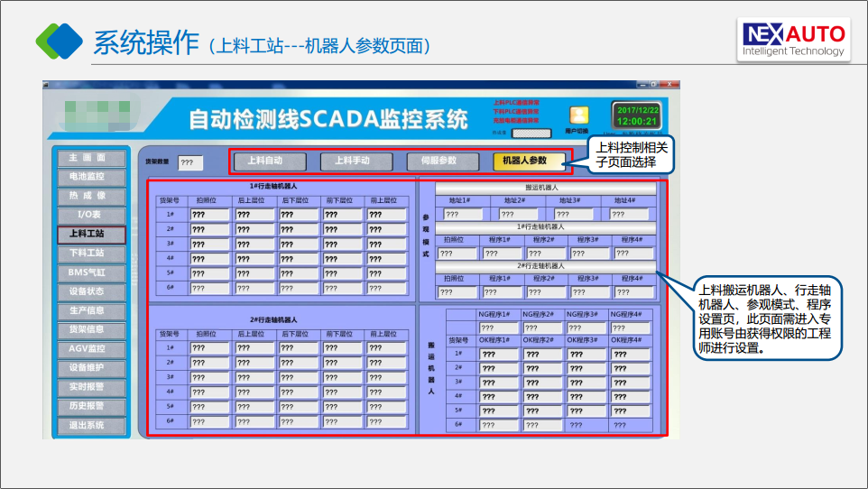Click the 上料PLC通信异常 red alarm text
The height and width of the screenshot is (489, 868).
(516, 103)
